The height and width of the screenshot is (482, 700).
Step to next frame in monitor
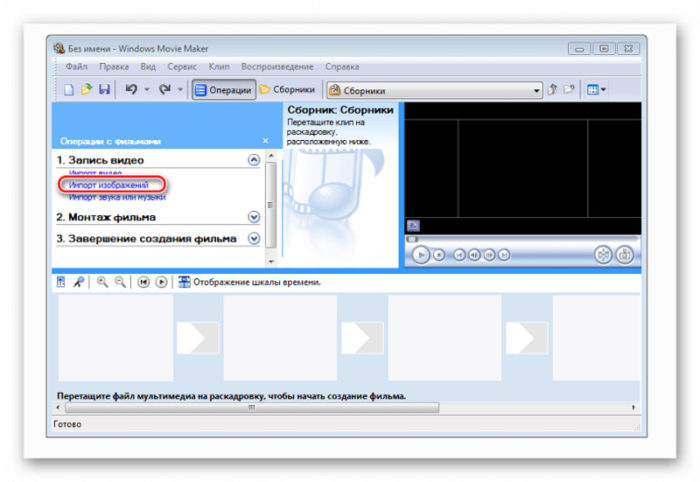(x=489, y=255)
